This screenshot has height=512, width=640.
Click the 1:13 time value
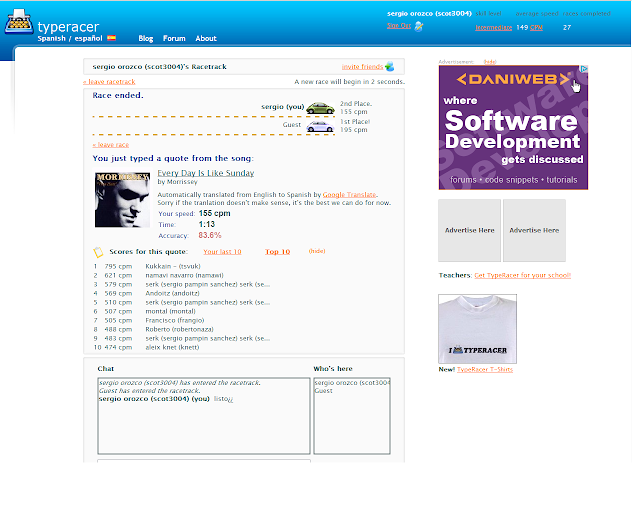(207, 224)
